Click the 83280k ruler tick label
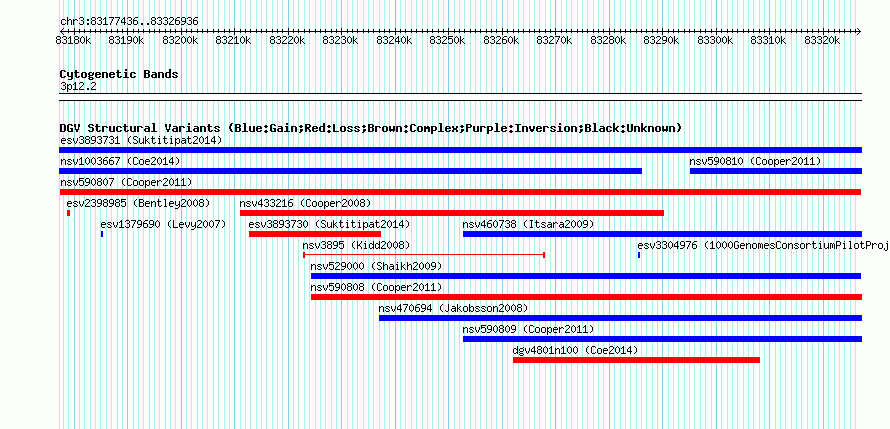Image resolution: width=890 pixels, height=429 pixels. tap(607, 40)
